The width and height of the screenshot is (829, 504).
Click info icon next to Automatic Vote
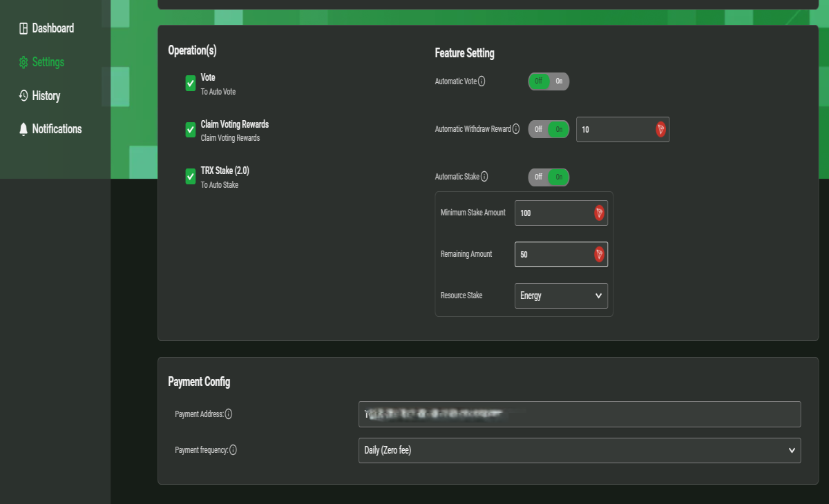[482, 81]
